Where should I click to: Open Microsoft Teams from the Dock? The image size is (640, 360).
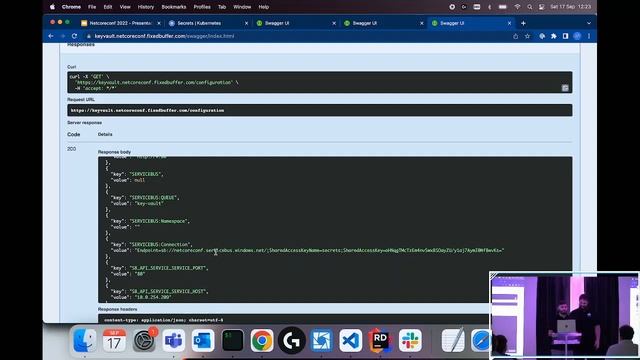pyautogui.click(x=173, y=340)
